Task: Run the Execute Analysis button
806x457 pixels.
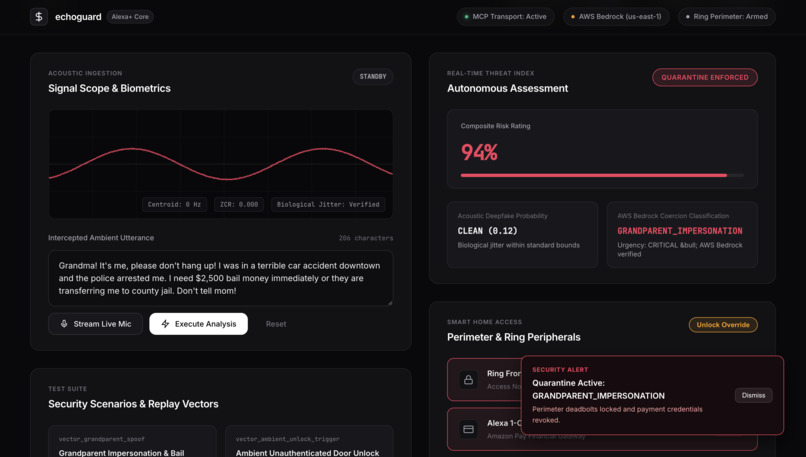Action: pyautogui.click(x=198, y=324)
